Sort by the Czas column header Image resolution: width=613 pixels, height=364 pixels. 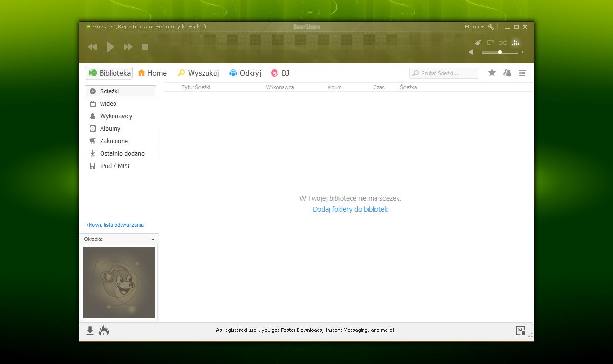pyautogui.click(x=379, y=87)
